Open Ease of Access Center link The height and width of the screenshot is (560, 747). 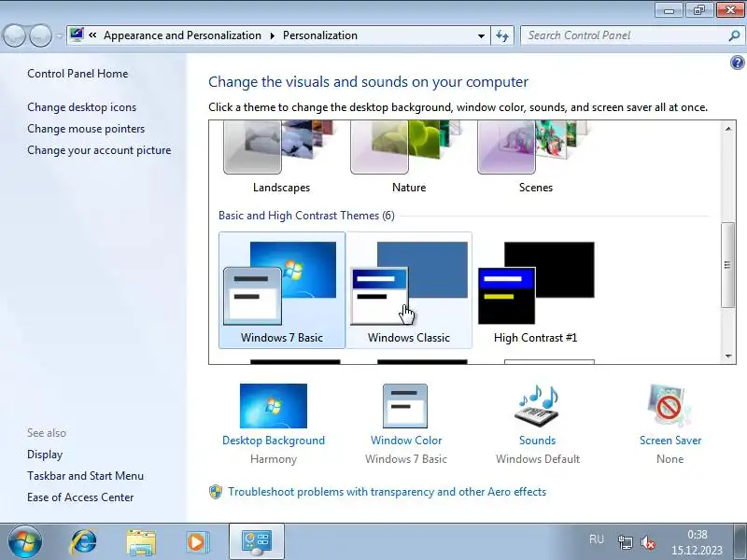click(x=80, y=497)
